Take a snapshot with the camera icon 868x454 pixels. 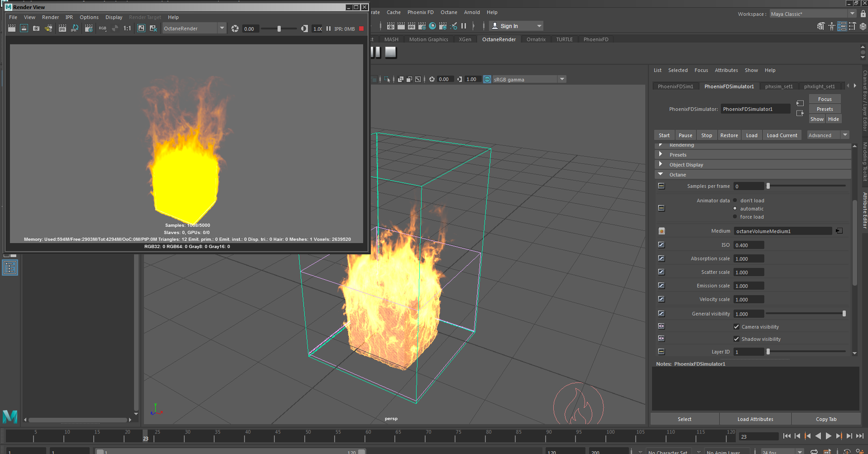pos(36,29)
